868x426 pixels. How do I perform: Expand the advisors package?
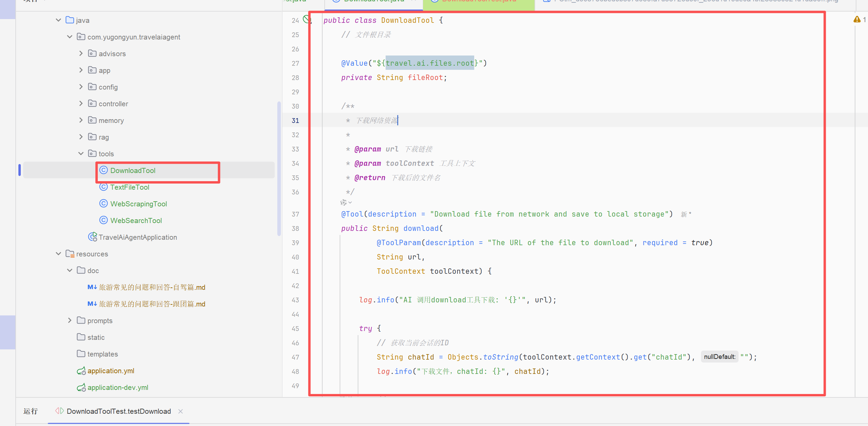[81, 53]
